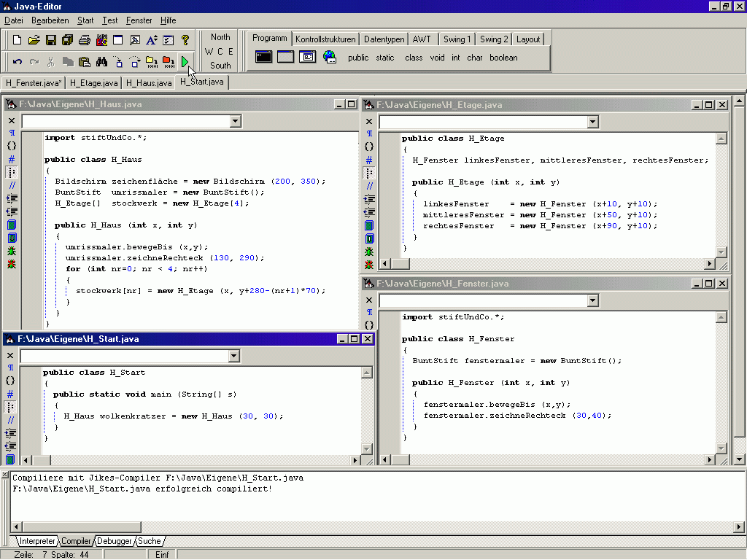
Task: Click the globe Applet icon in Programm tab
Action: 329,57
